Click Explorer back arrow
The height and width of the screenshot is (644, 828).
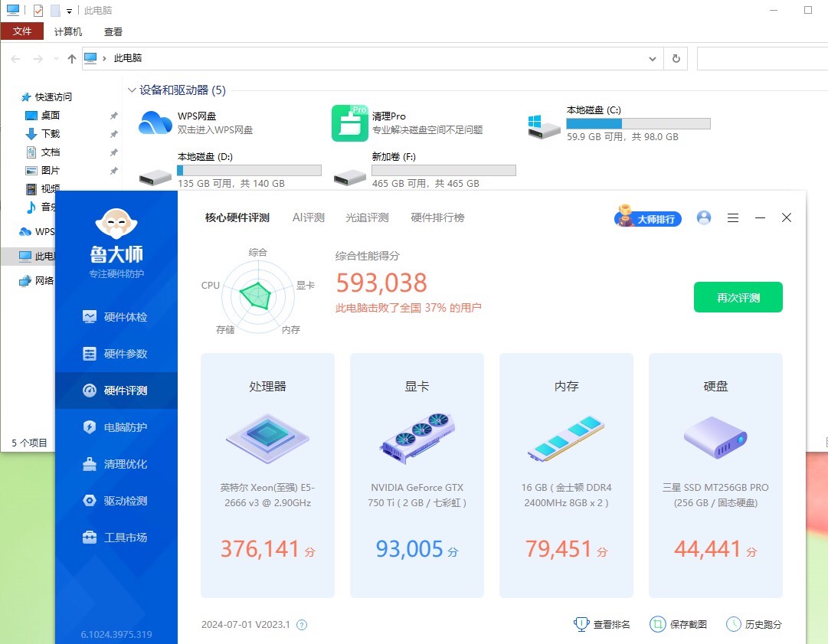click(16, 59)
